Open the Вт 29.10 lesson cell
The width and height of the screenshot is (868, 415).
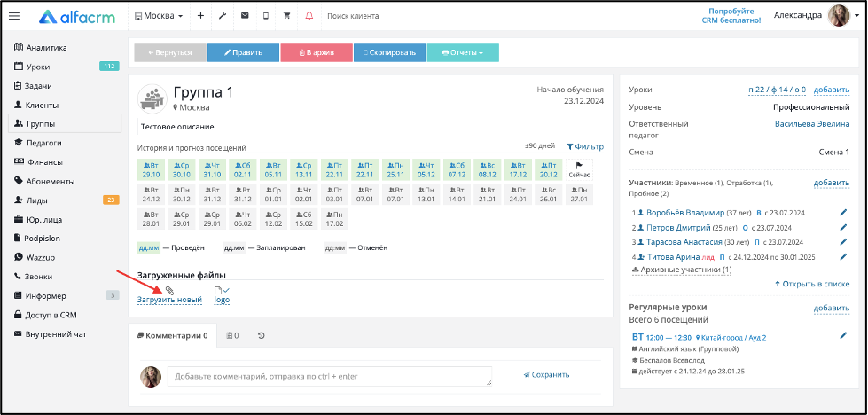tap(151, 169)
